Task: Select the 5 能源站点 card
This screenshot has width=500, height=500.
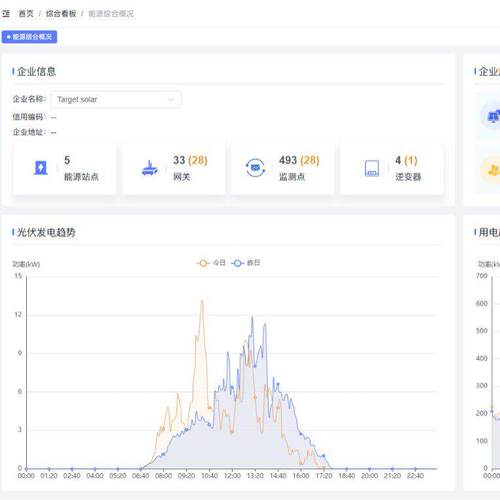Action: click(64, 168)
